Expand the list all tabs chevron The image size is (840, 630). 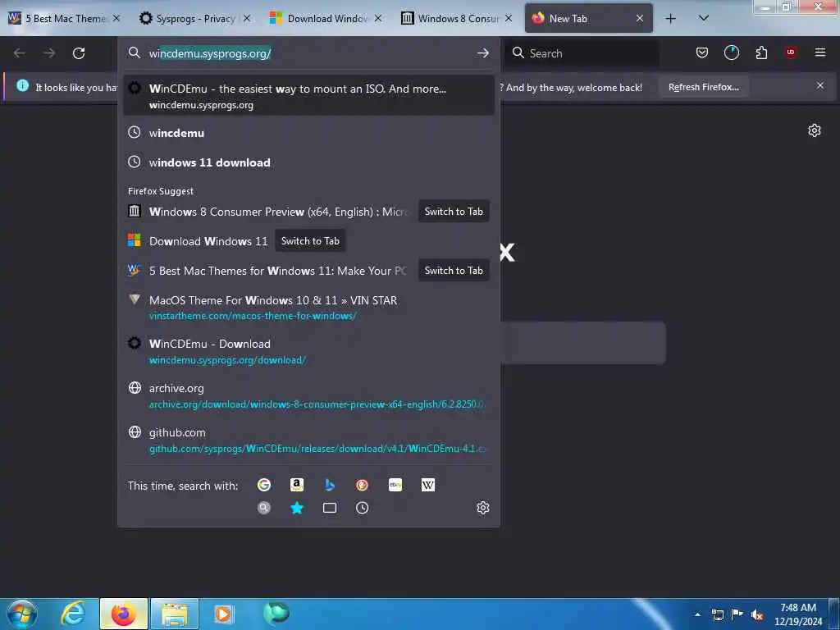[704, 19]
